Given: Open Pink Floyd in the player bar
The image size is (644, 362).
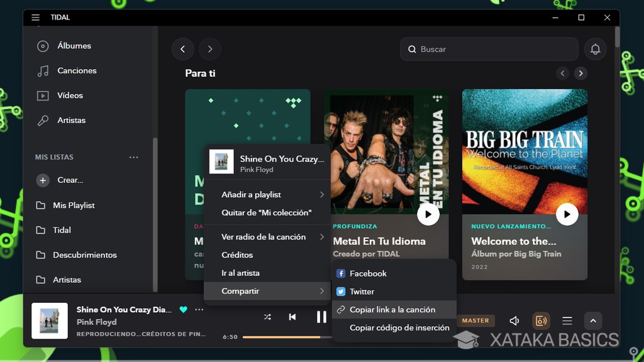Looking at the screenshot, I should click(96, 322).
